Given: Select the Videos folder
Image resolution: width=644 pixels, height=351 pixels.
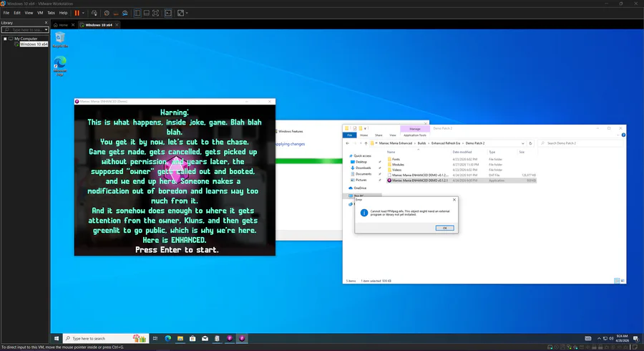Looking at the screenshot, I should point(396,170).
